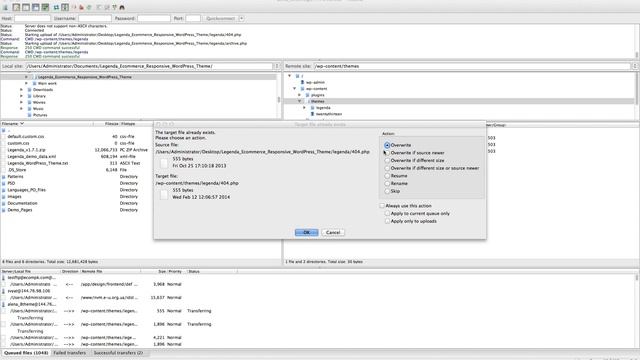Toggle transfer queue display icon

[x=44, y=7]
